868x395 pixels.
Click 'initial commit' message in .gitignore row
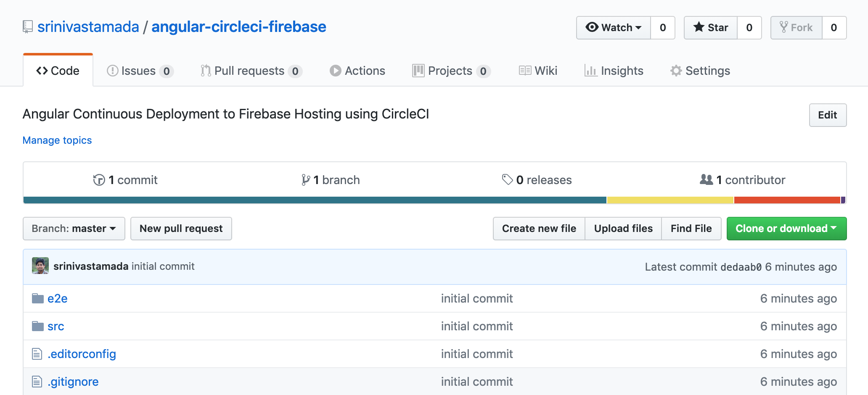click(x=477, y=382)
